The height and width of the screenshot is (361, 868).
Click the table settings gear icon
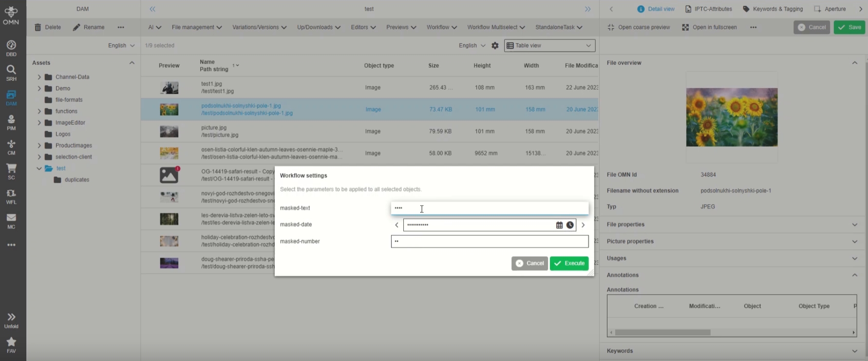[x=495, y=46]
